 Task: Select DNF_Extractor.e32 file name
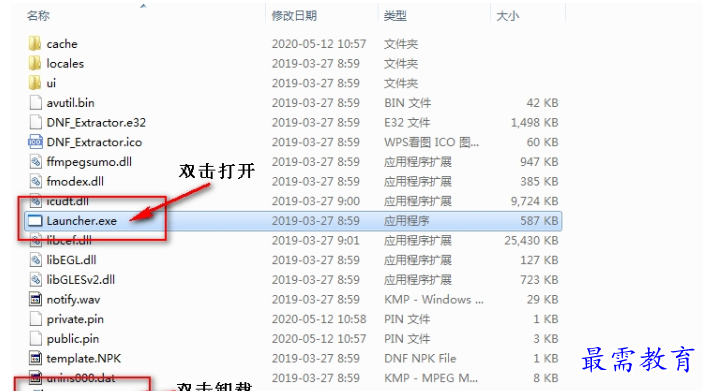coord(96,123)
